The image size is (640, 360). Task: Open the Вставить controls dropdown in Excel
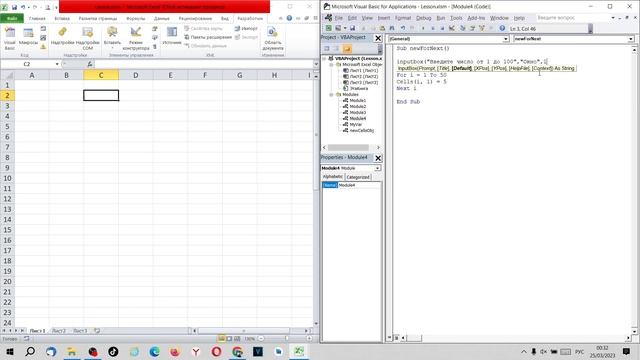(x=112, y=38)
